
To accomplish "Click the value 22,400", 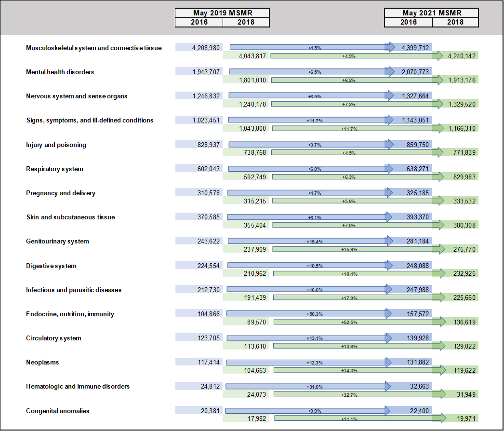I will point(419,411).
